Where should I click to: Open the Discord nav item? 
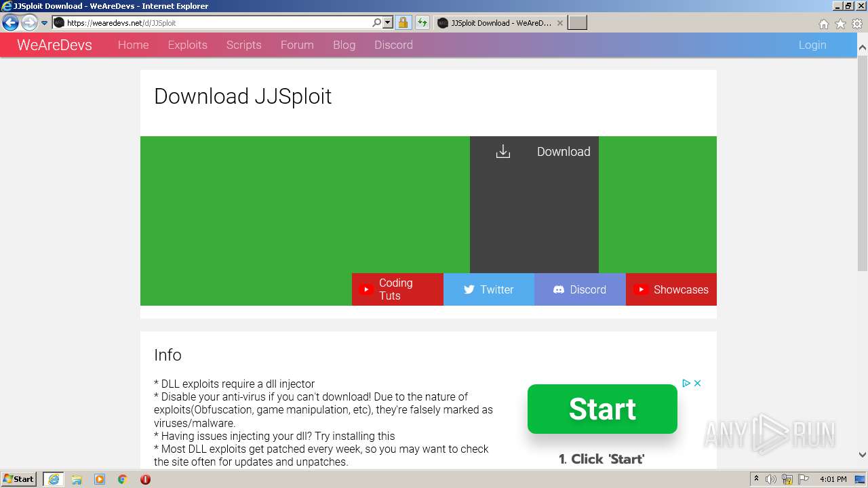pyautogui.click(x=393, y=45)
